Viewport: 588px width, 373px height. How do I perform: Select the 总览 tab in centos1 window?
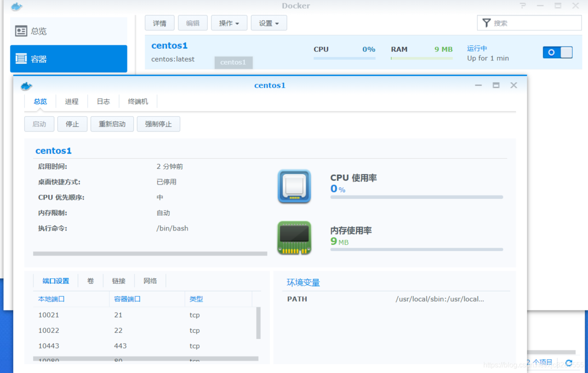pos(40,102)
